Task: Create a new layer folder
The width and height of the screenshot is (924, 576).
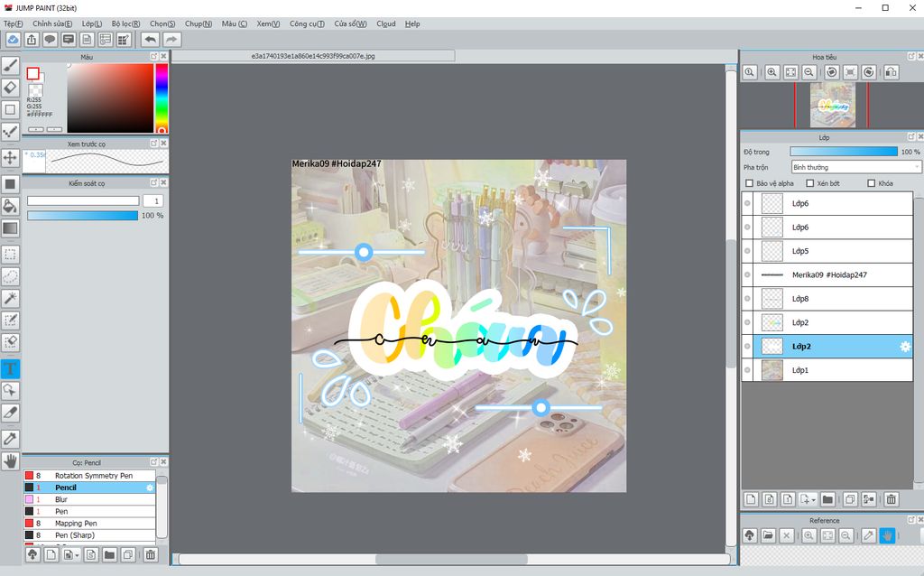Action: [828, 499]
